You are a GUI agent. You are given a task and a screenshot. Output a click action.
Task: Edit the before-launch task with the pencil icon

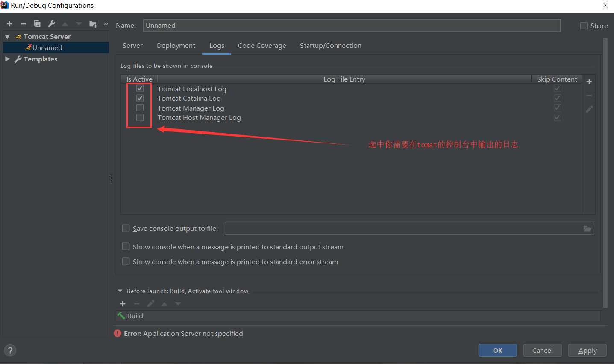150,304
